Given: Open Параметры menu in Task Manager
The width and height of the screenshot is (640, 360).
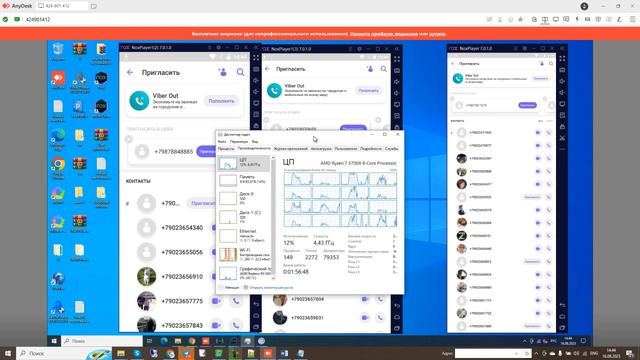Looking at the screenshot, I should pyautogui.click(x=239, y=142).
